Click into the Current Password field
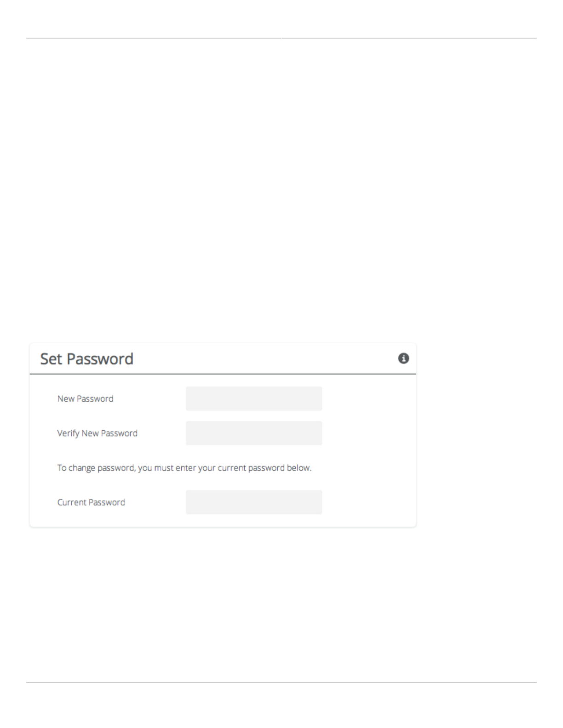 point(254,502)
